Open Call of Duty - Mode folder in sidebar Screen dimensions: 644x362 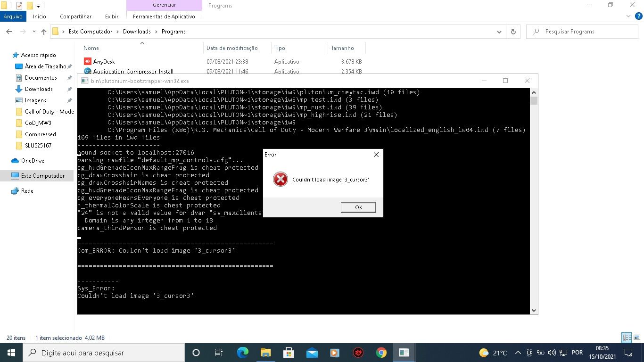[49, 112]
